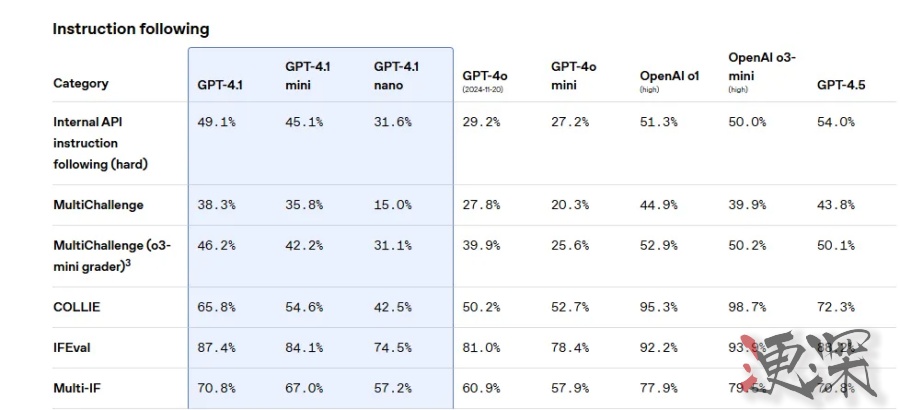Select the GPT-4.5 column header
Image resolution: width=900 pixels, height=410 pixels.
tap(841, 86)
